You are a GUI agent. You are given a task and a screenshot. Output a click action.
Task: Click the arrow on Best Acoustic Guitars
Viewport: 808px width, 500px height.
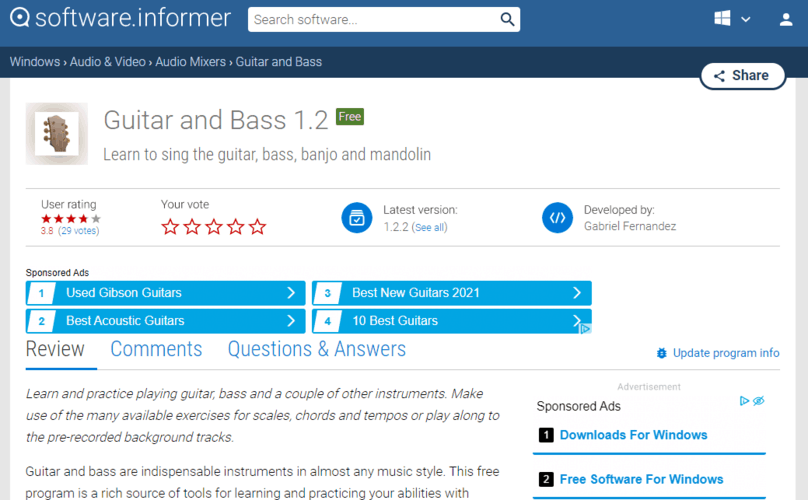(x=291, y=321)
